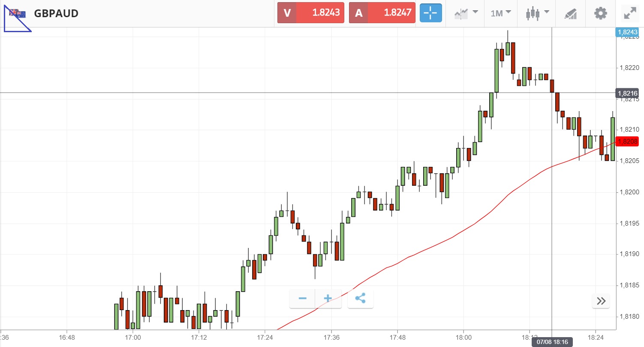Open the drawing tools pencil icon

[x=570, y=13]
